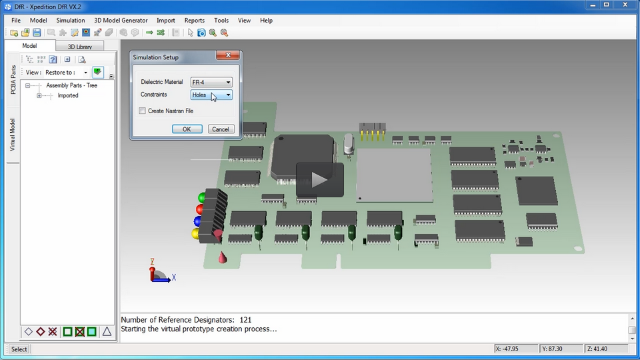Open the Dielectric Material FR-4 dropdown
The height and width of the screenshot is (360, 640).
(x=211, y=82)
